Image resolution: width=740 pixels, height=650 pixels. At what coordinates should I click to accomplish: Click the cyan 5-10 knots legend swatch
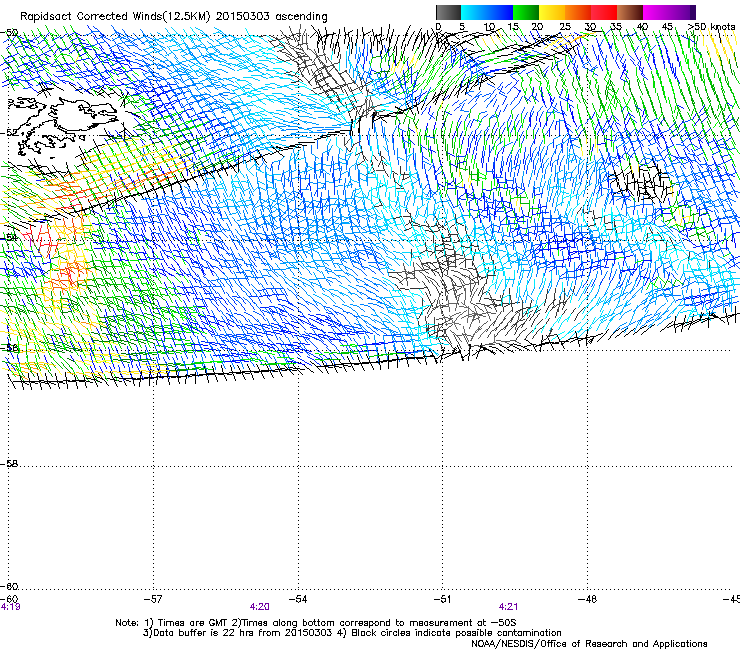pos(474,12)
